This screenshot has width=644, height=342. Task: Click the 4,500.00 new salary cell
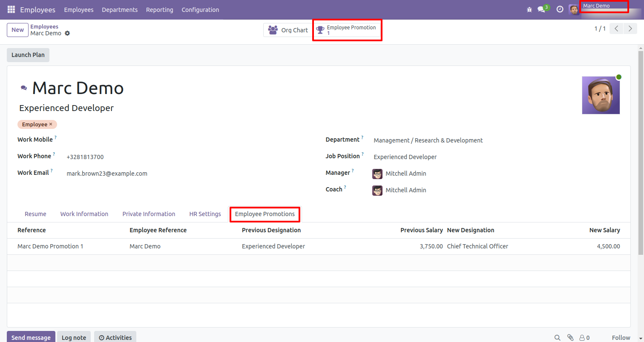coord(609,246)
